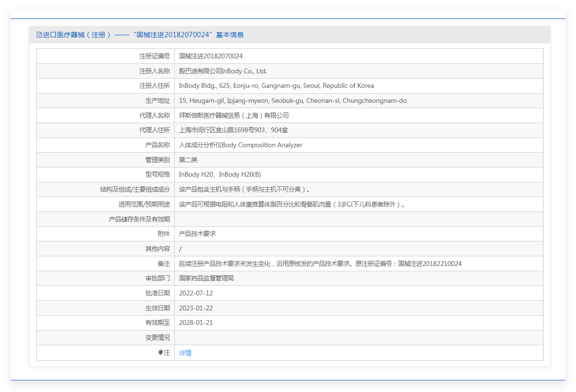
Task: Select attachment value 产品技术要求
Action: coord(197,234)
